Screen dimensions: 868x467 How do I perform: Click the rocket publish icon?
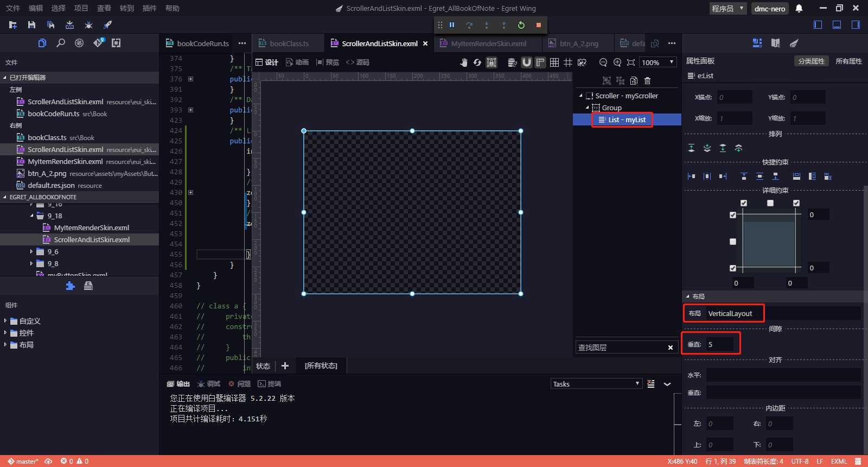pos(107,25)
